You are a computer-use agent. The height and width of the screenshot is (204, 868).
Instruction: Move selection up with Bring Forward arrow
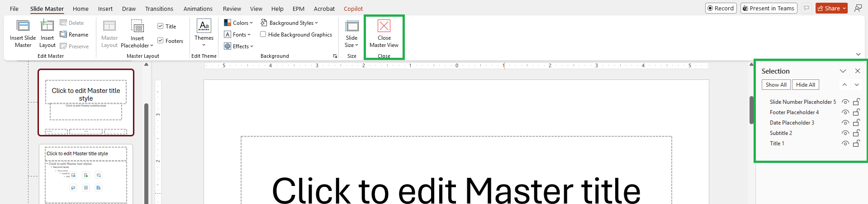pyautogui.click(x=844, y=85)
